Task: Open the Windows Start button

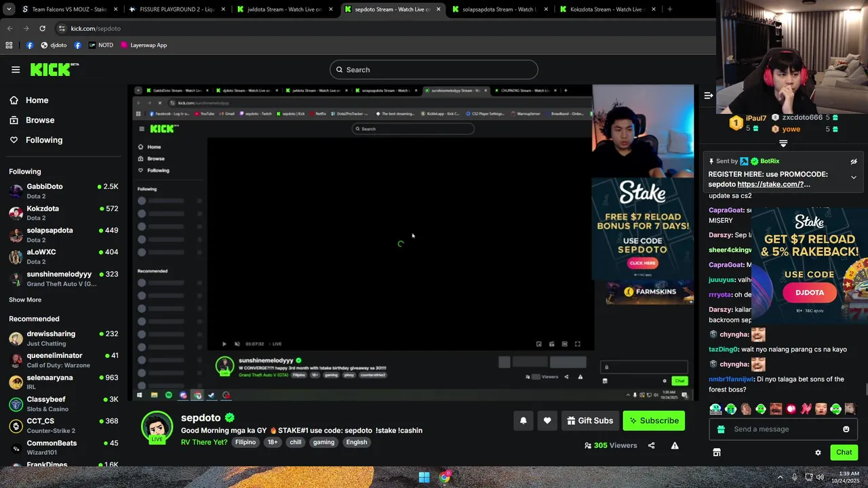Action: click(424, 477)
